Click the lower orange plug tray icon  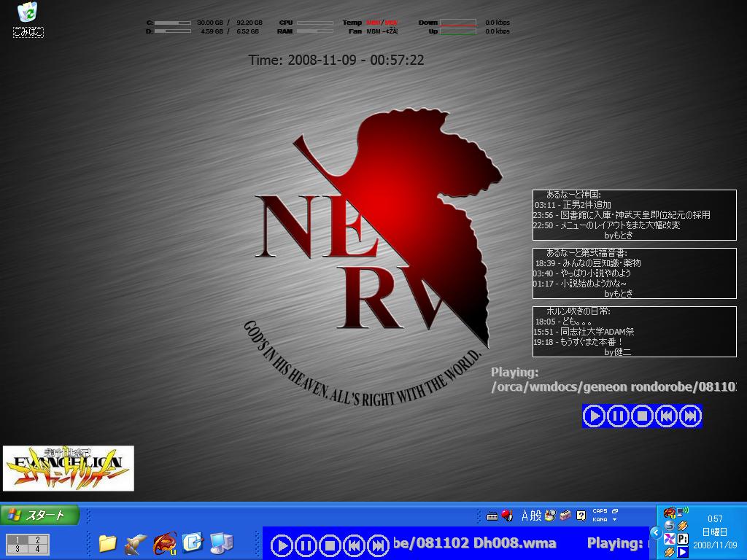tap(670, 553)
